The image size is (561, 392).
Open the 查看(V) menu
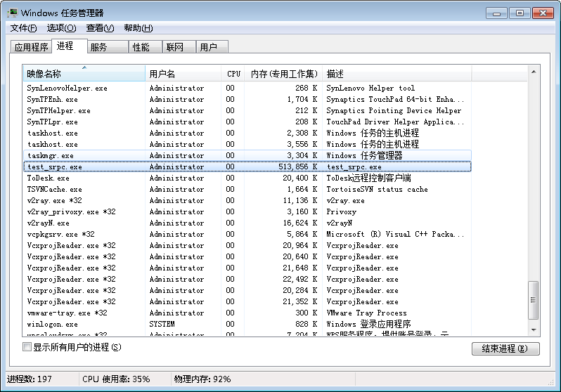(x=100, y=28)
